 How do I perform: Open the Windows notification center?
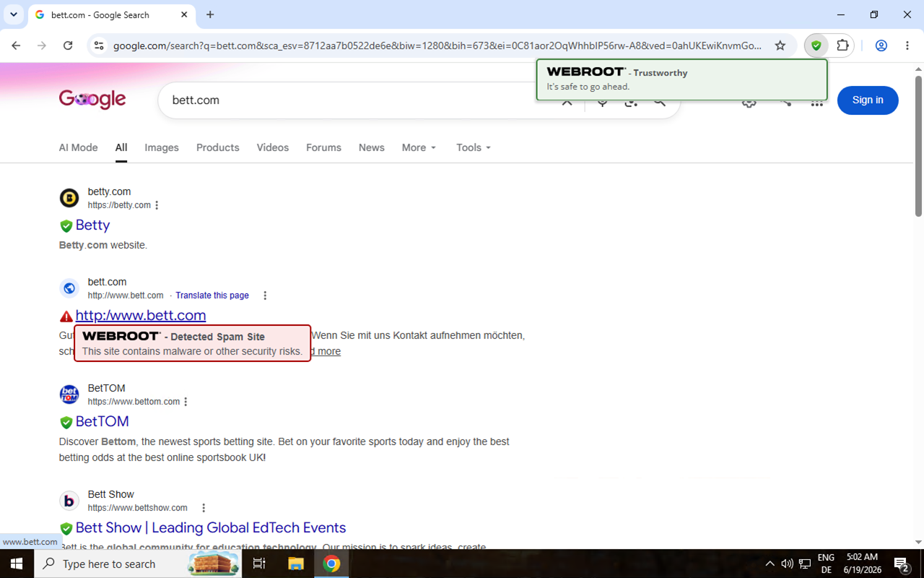[x=902, y=564]
